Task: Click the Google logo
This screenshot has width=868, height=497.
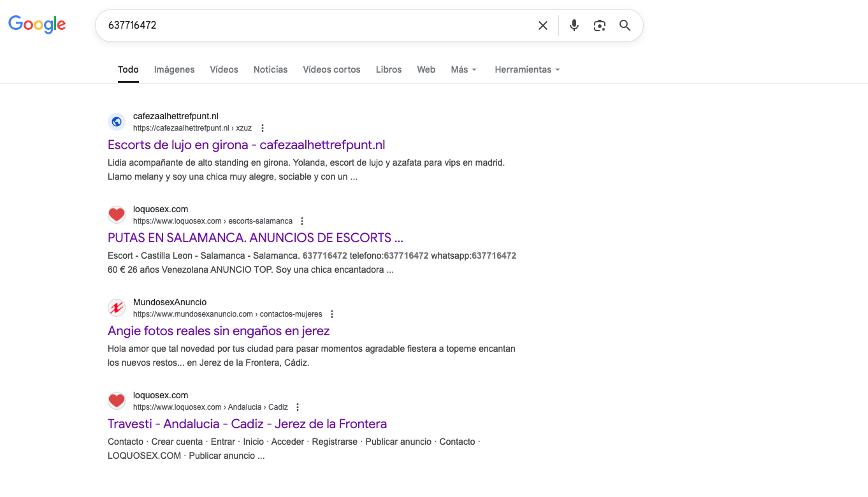Action: coord(37,25)
